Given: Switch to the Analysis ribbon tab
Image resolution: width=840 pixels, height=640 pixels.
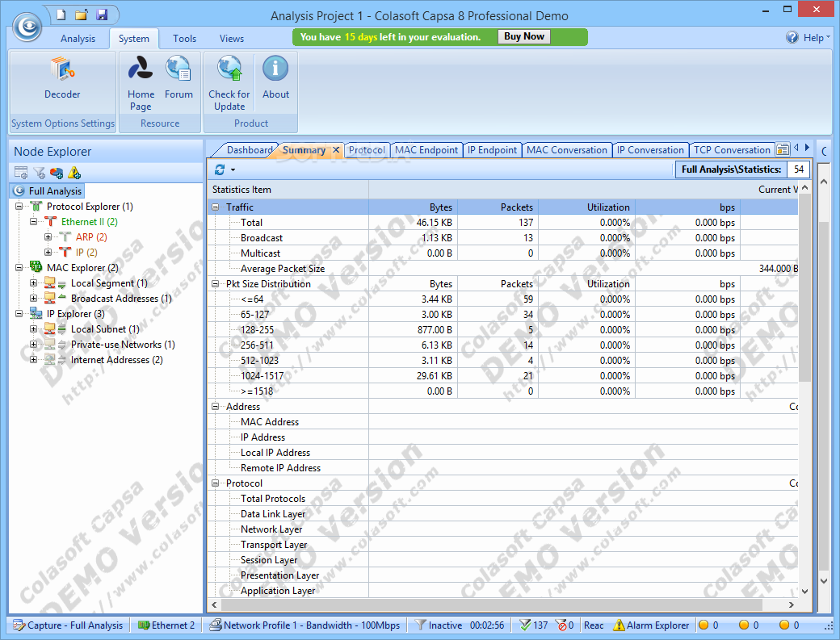Looking at the screenshot, I should click(x=78, y=39).
